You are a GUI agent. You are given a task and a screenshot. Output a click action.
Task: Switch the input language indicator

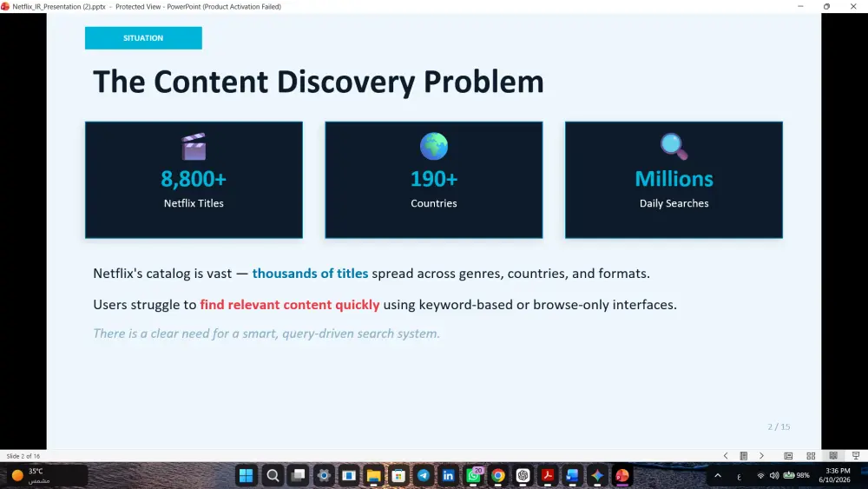click(739, 476)
